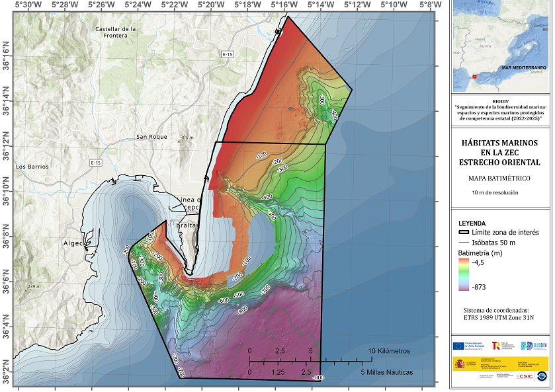Click the European Union flag logo
Viewport: 555px width, 392px height.
(x=458, y=346)
